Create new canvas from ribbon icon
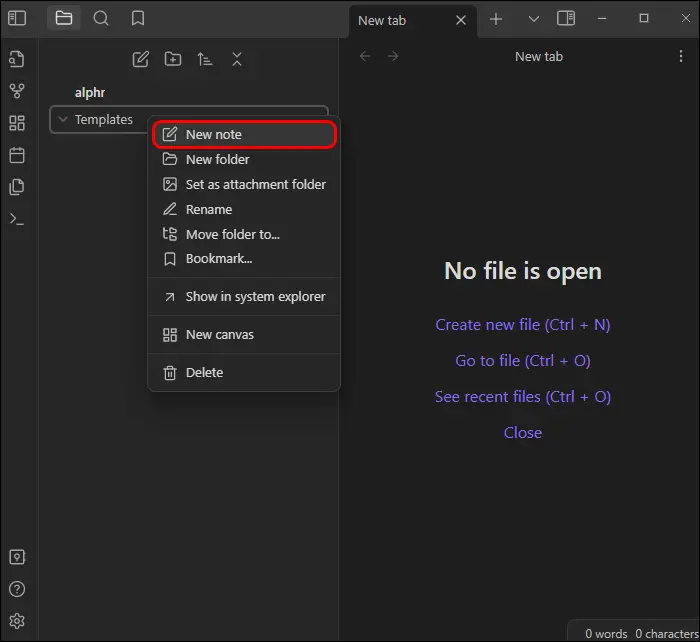The width and height of the screenshot is (700, 642). [x=17, y=123]
